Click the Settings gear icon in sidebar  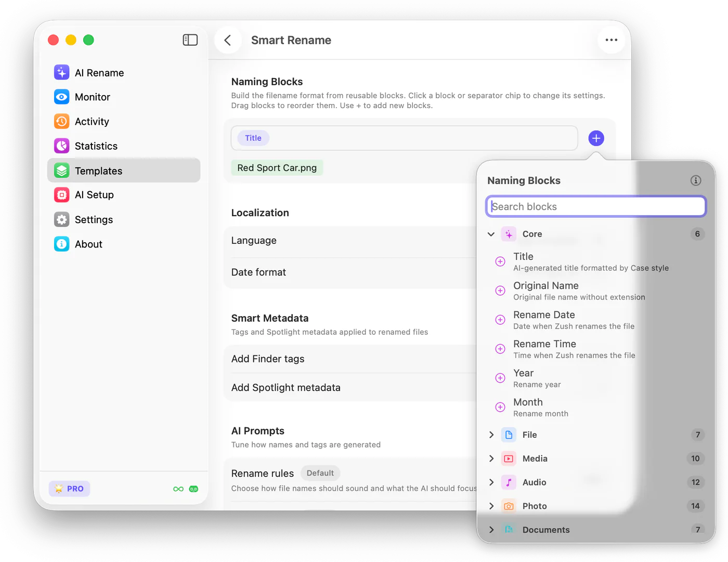click(x=62, y=219)
